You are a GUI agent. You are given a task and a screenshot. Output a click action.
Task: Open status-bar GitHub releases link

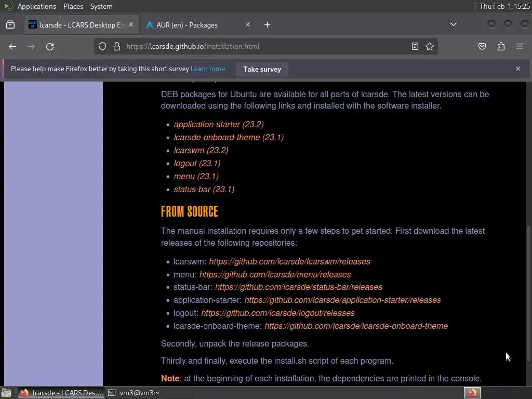[299, 287]
